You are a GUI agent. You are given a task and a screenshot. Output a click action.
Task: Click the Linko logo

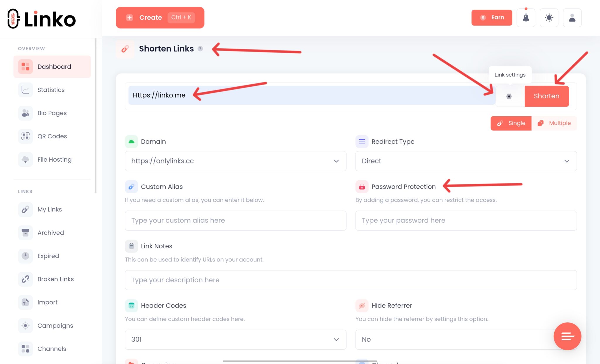pos(41,19)
